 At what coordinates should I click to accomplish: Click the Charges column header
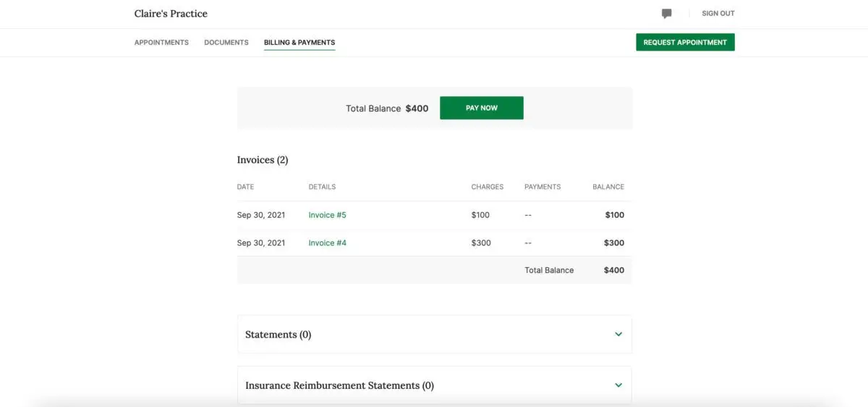[x=488, y=187]
